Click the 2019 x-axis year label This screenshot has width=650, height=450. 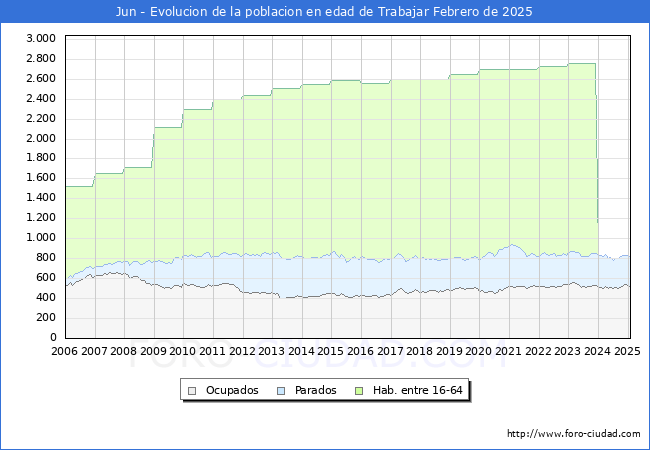[x=450, y=351]
